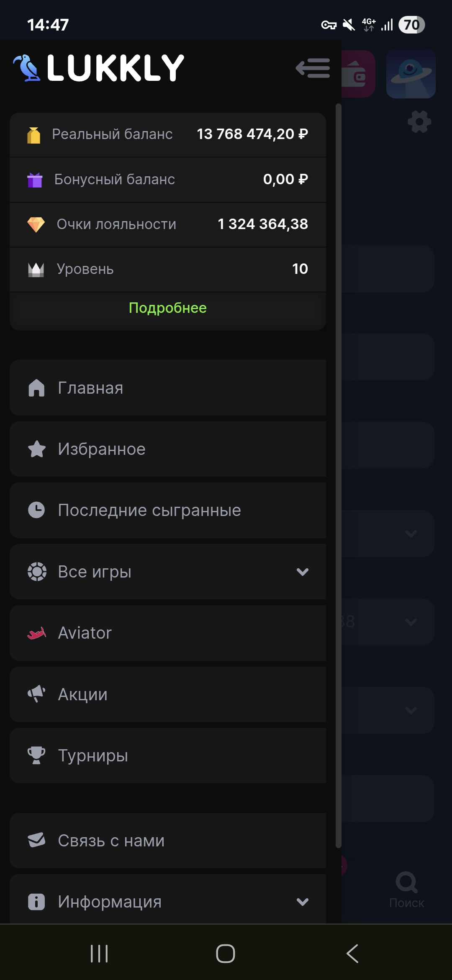Screen dimensions: 452x980
Task: Tap the Реальный баланс row
Action: click(167, 134)
